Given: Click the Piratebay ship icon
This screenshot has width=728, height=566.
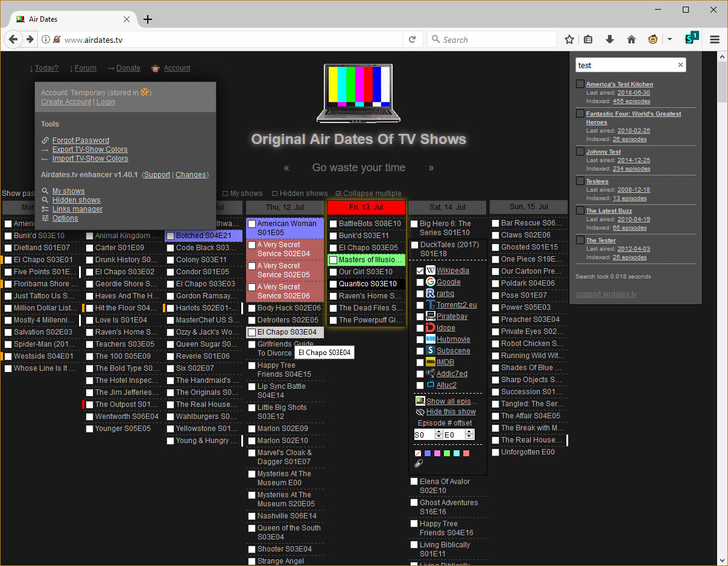Looking at the screenshot, I should [431, 316].
